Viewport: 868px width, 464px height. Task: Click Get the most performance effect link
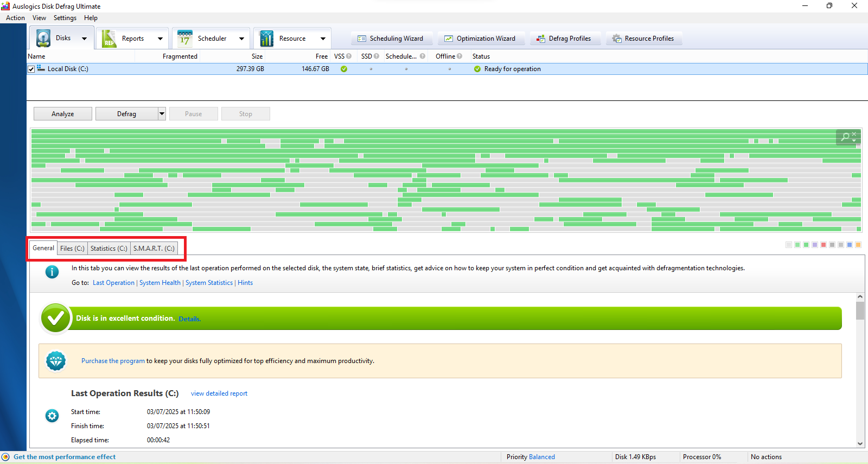(x=65, y=457)
